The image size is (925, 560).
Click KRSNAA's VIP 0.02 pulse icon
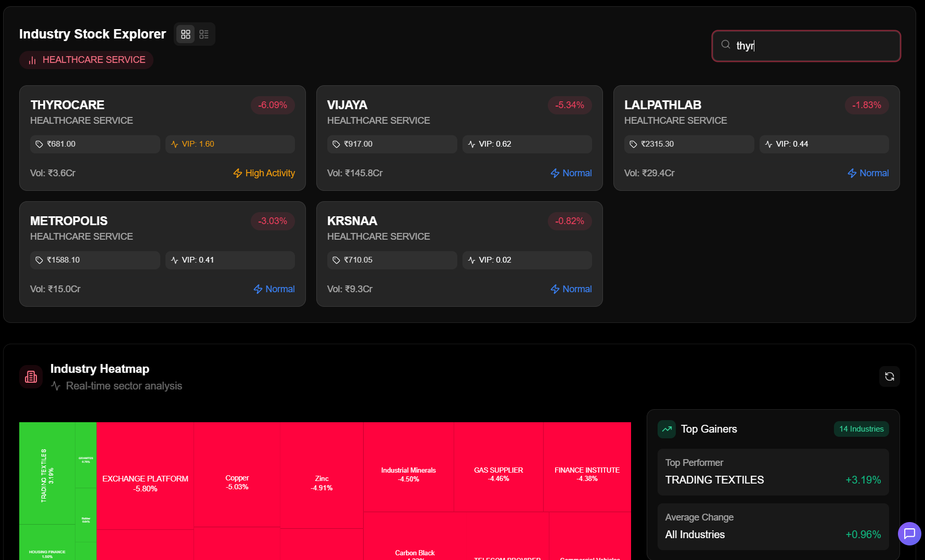point(472,260)
